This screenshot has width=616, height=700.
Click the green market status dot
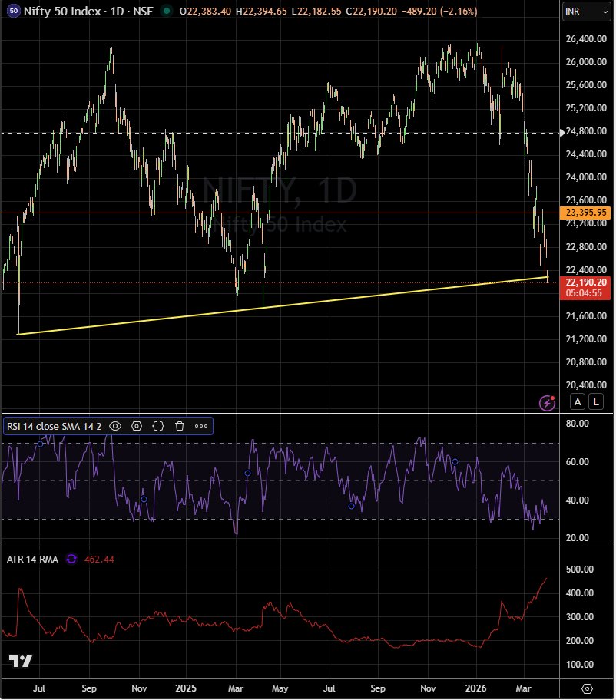[x=167, y=11]
